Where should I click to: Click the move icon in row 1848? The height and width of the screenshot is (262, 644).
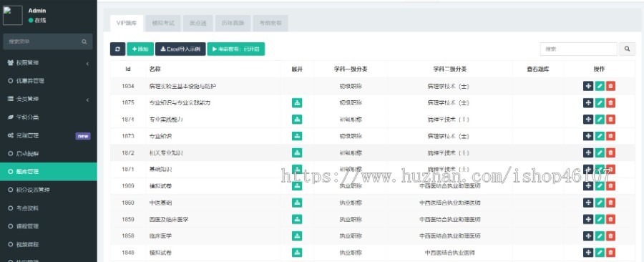tap(588, 252)
